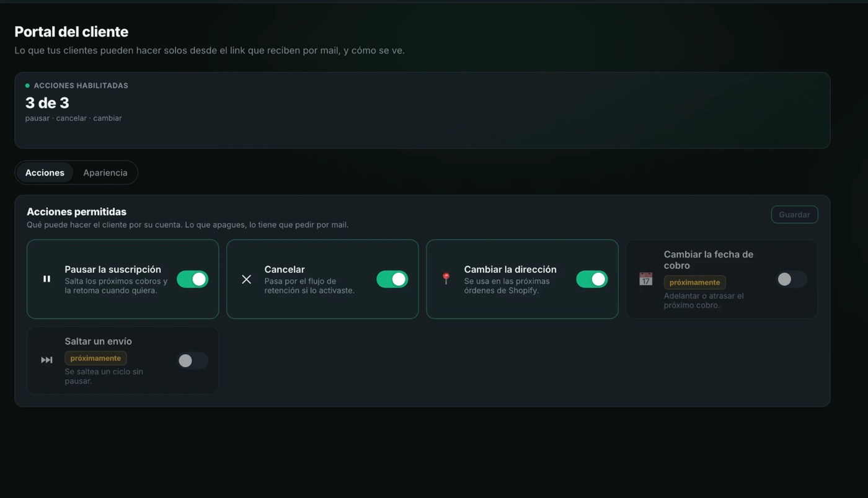Open the Acciones tab
868x498 pixels.
(x=45, y=172)
